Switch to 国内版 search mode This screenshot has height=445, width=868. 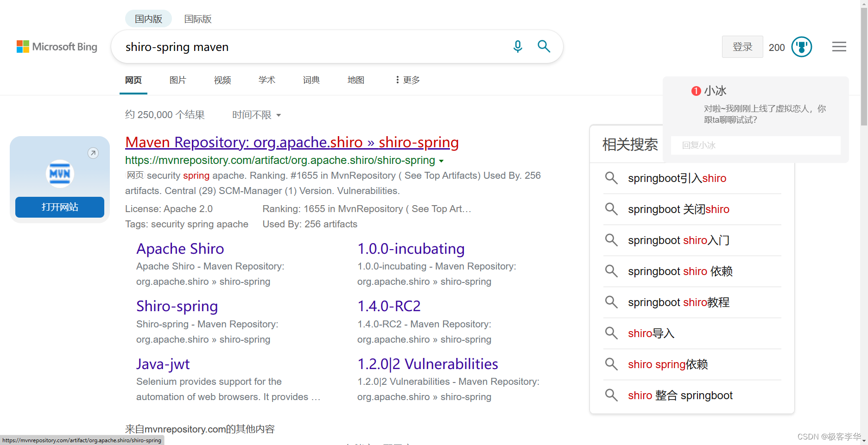[148, 19]
